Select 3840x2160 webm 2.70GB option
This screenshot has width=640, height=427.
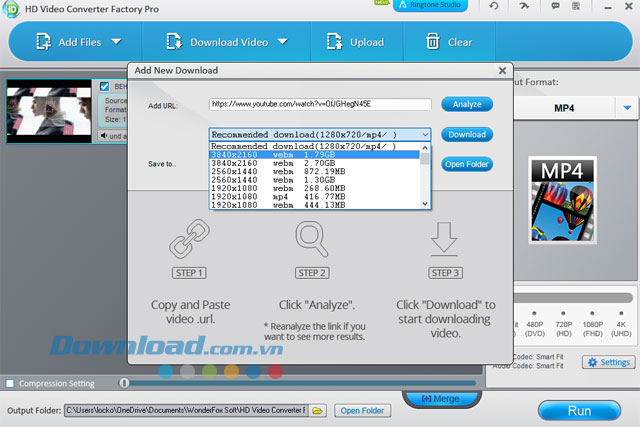pos(315,163)
